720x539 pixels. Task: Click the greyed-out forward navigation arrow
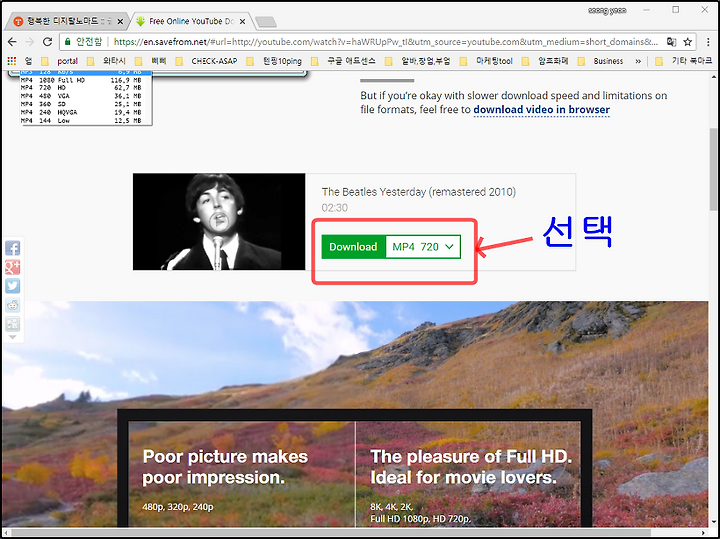click(x=30, y=42)
